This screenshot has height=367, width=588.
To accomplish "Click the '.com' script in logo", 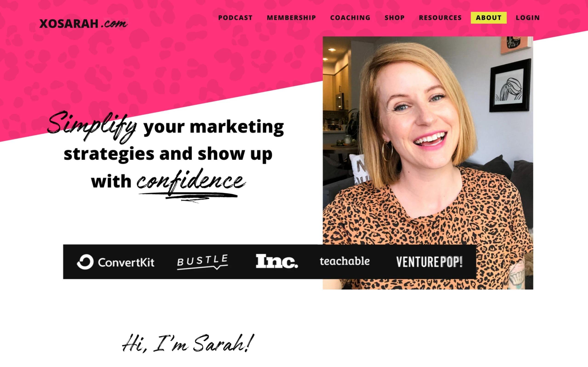I will coord(114,24).
